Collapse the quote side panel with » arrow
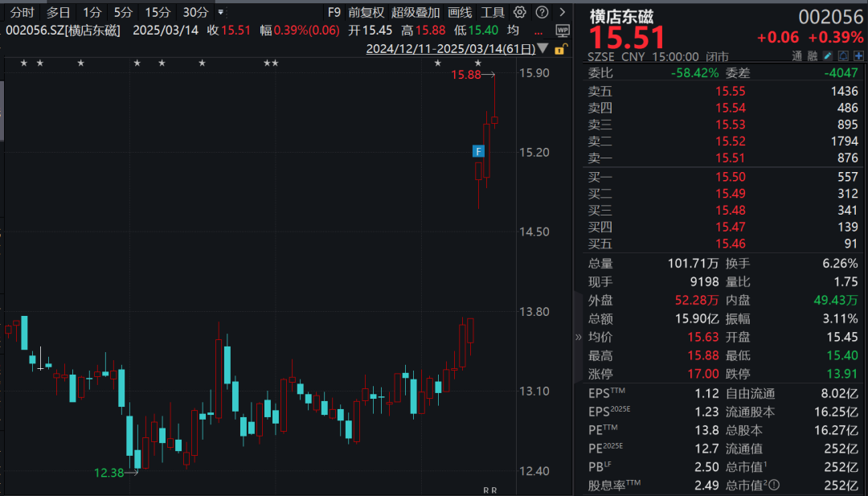The width and height of the screenshot is (868, 496). (579, 337)
